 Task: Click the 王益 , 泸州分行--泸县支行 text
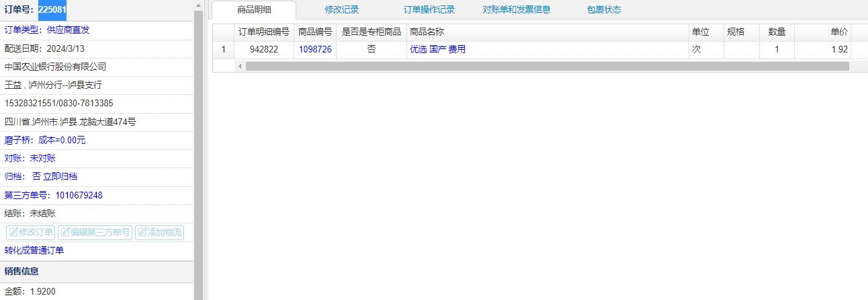click(53, 85)
